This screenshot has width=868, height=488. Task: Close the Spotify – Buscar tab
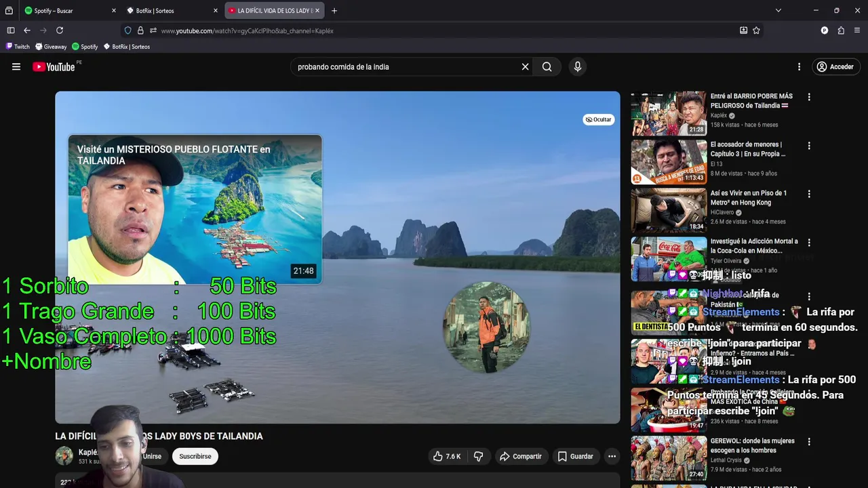(x=113, y=11)
